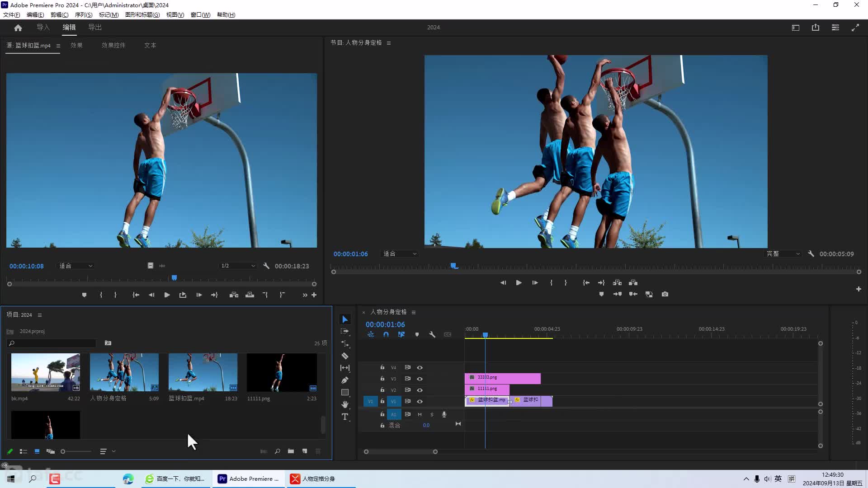Open project panel menu 项目: 2024
This screenshot has width=868, height=488.
click(39, 315)
